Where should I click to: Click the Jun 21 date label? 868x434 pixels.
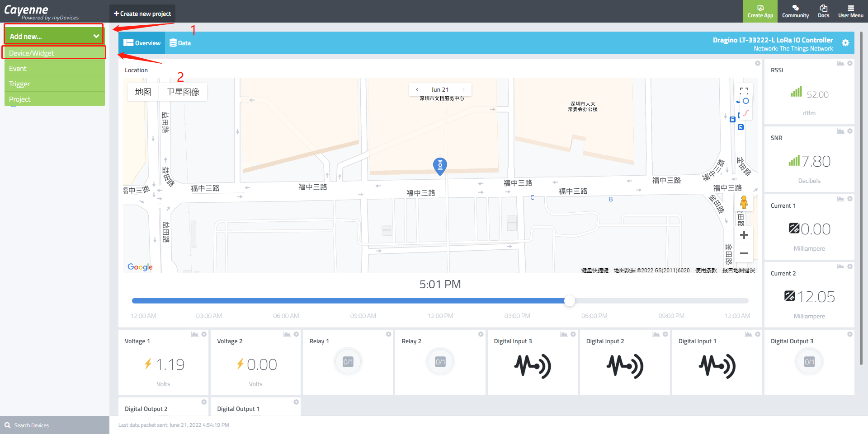click(x=440, y=89)
